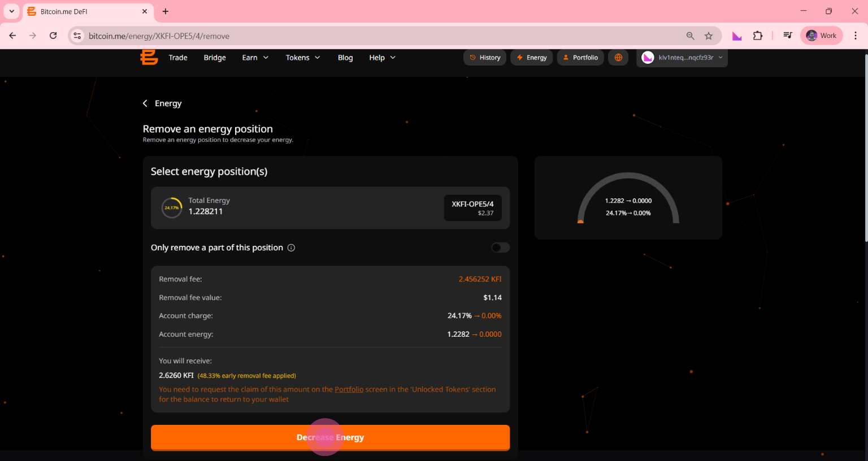Click the view site information icon

tap(78, 36)
